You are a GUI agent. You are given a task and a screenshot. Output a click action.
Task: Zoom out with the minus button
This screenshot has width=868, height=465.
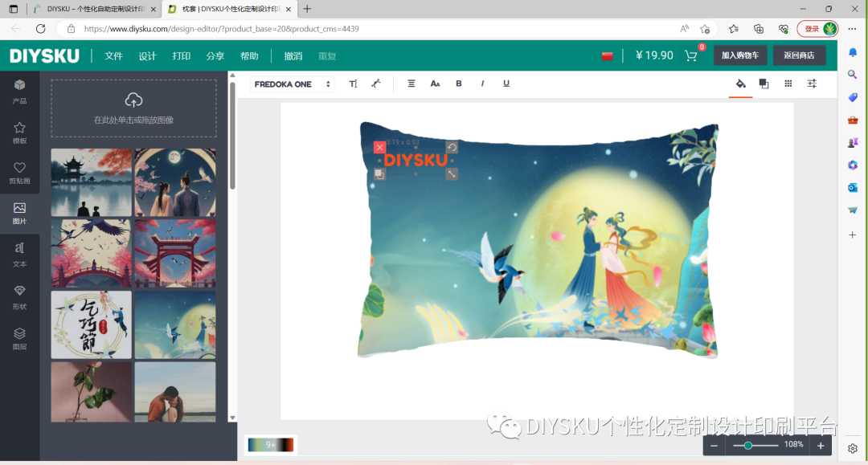(x=714, y=445)
